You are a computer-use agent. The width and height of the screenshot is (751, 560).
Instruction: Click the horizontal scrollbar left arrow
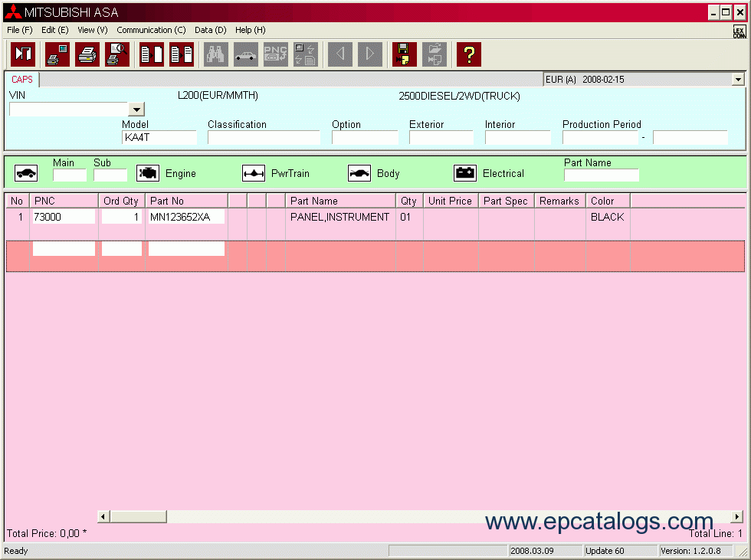coord(103,516)
